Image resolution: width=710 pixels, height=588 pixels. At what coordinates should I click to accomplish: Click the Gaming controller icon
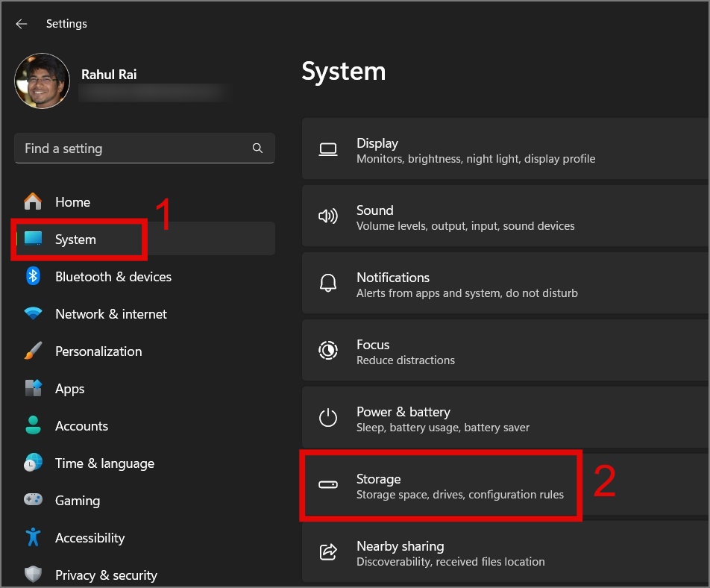click(33, 501)
